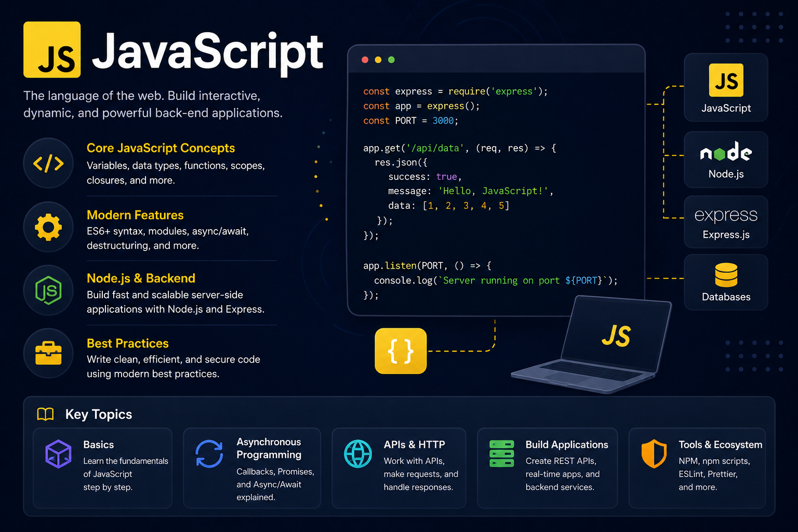Click the JS logo in the JavaScript card

[726, 80]
